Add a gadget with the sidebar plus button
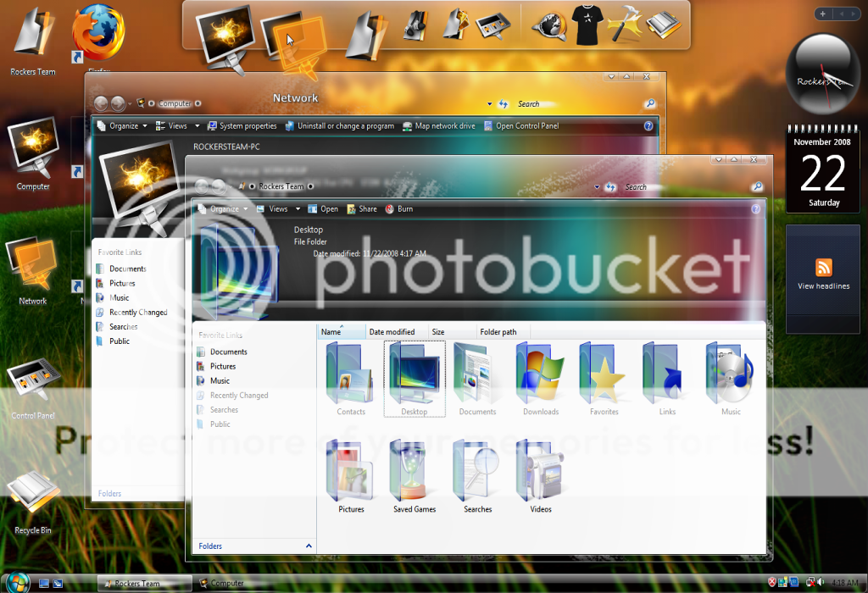 (x=822, y=14)
